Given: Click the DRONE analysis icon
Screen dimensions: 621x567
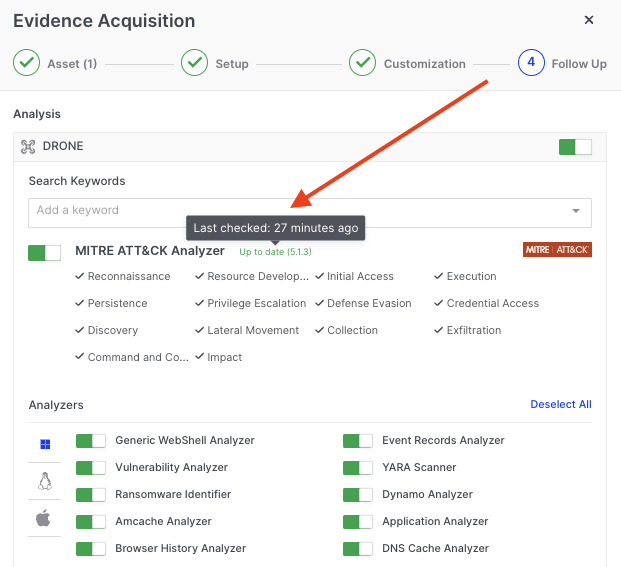Looking at the screenshot, I should pos(28,146).
